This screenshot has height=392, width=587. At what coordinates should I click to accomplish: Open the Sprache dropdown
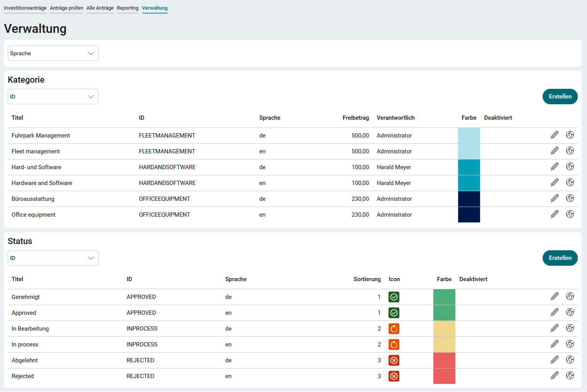point(53,53)
